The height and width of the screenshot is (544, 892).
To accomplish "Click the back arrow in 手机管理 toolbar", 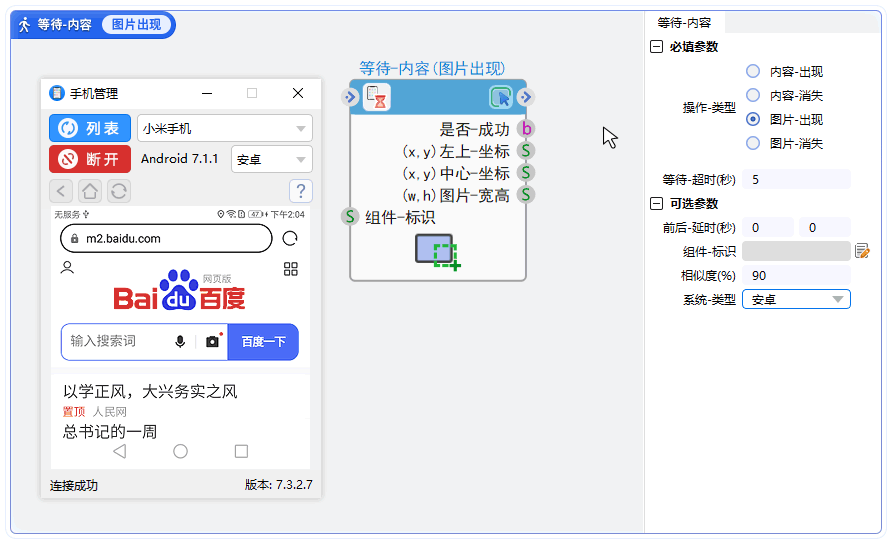I will (61, 191).
